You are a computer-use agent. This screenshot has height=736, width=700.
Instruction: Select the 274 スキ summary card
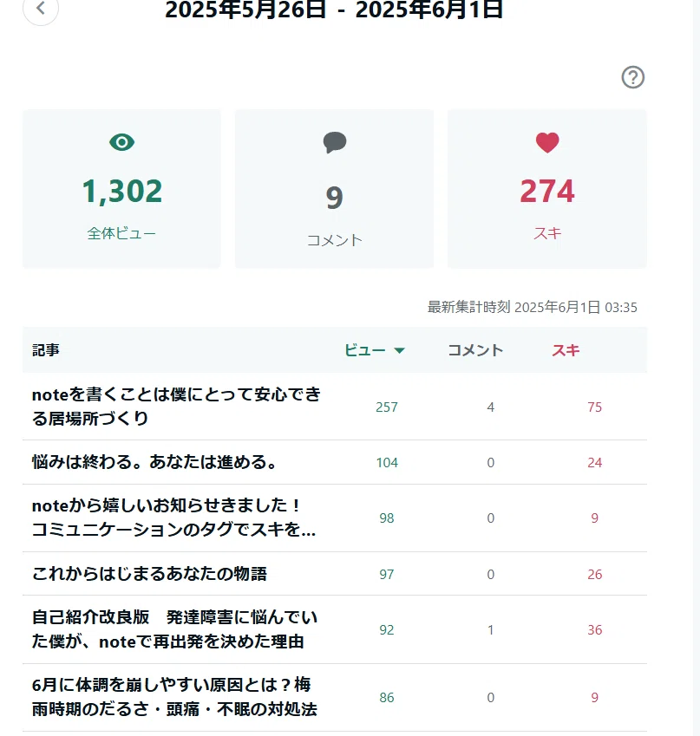click(x=546, y=189)
